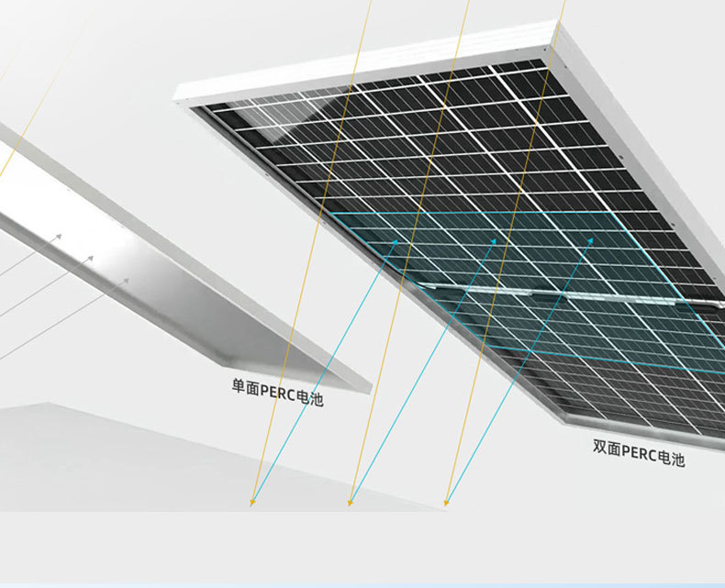Screen dimensions: 725x588
Task: Click the leftmost cyan arrowhead on the panel
Action: pos(396,241)
